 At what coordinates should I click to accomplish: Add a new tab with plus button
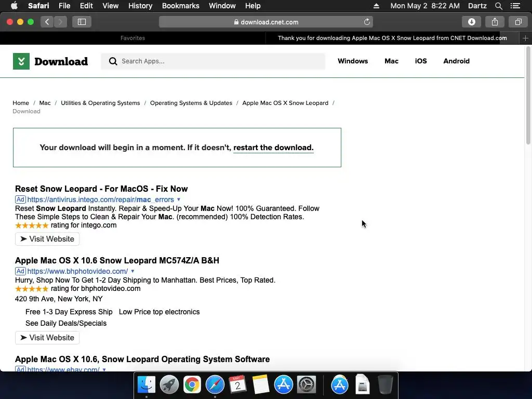525,38
